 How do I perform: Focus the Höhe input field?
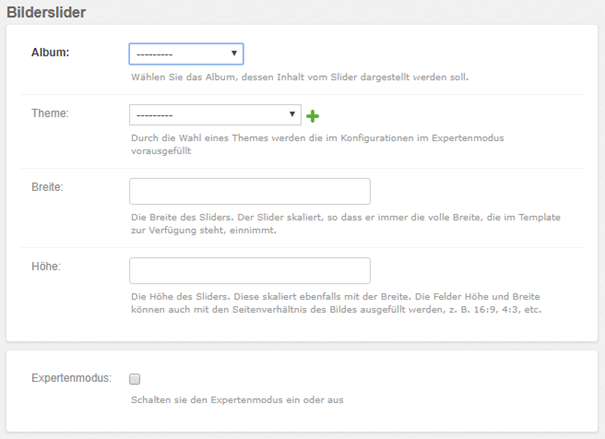point(250,270)
